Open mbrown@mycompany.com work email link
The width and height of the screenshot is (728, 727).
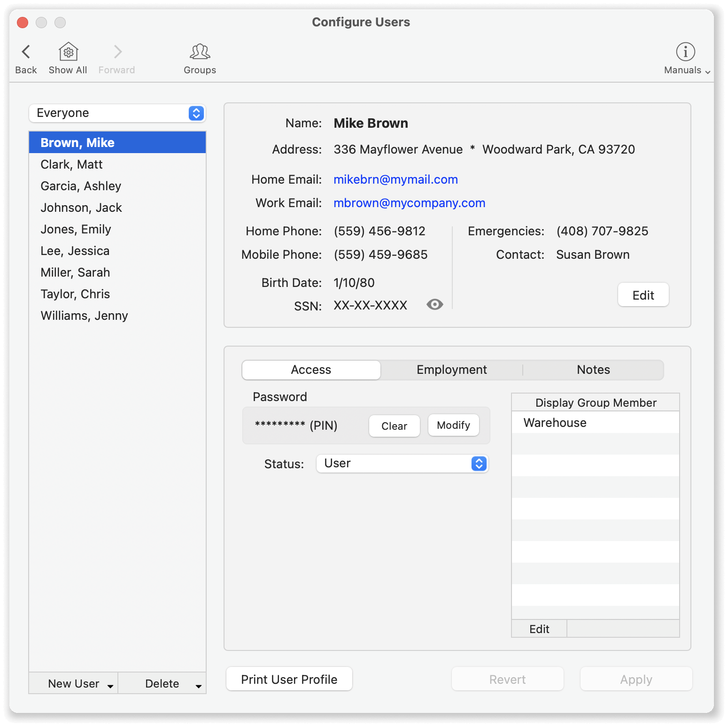(409, 203)
